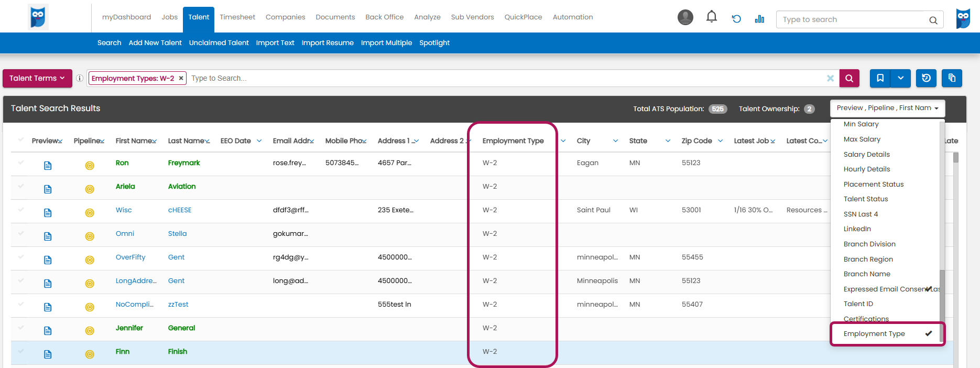Select Import Resume from the submenu

click(328, 43)
